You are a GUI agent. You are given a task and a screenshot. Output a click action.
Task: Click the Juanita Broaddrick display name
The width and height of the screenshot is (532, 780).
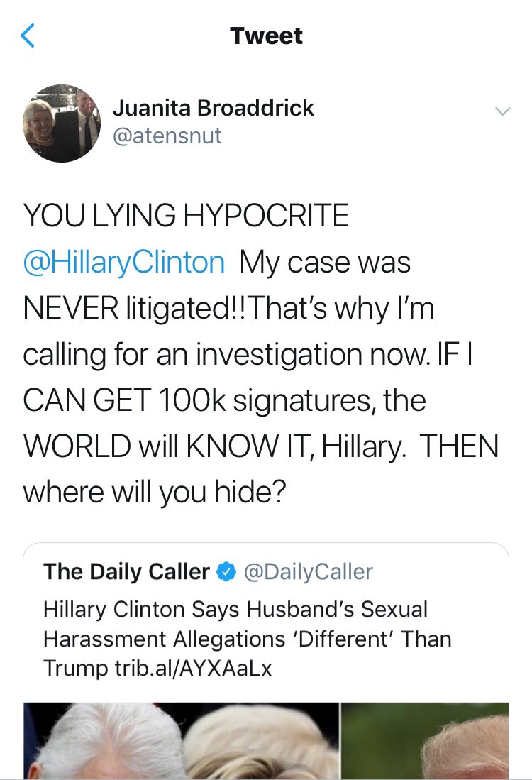[x=214, y=109]
